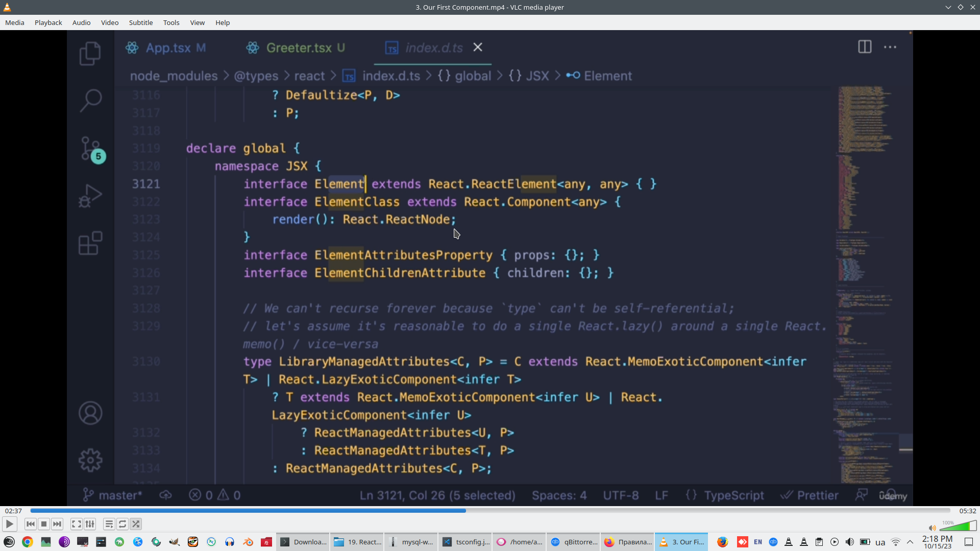Open Chrome from the taskbar
Screen dimensions: 980x551
click(x=28, y=542)
